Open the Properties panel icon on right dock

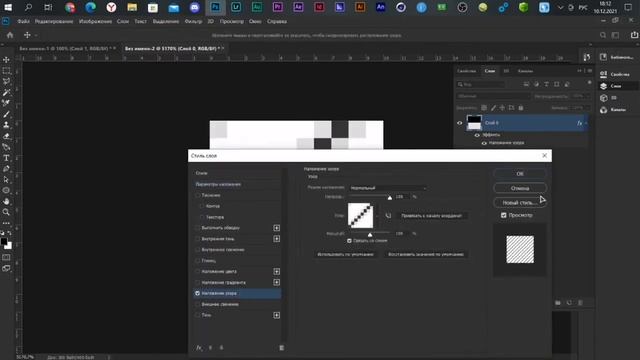(604, 74)
